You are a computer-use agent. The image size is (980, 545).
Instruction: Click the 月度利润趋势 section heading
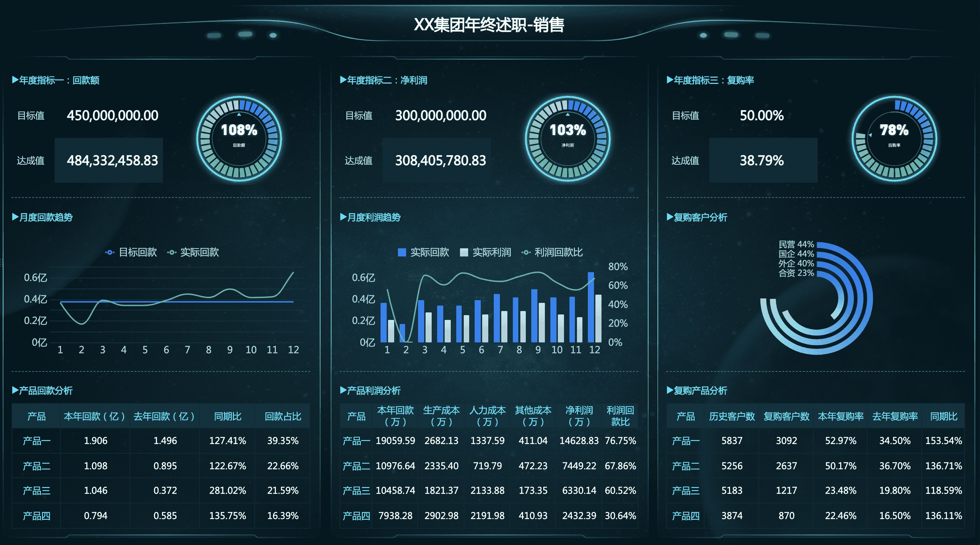point(370,217)
